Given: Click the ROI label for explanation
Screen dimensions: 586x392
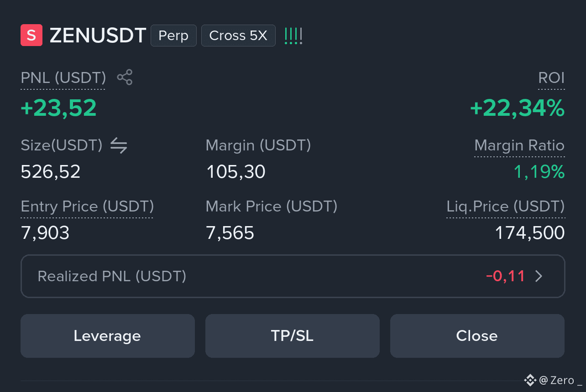Looking at the screenshot, I should tap(551, 78).
